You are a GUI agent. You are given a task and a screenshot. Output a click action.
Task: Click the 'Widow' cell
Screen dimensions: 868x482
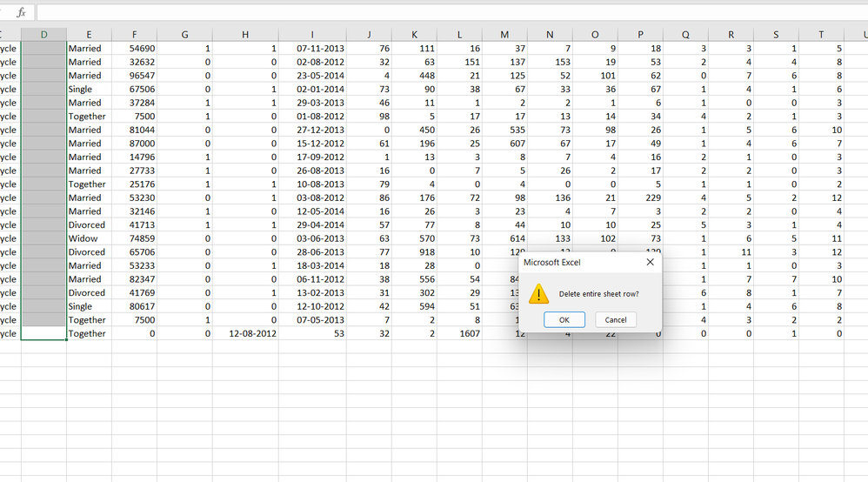pos(89,238)
